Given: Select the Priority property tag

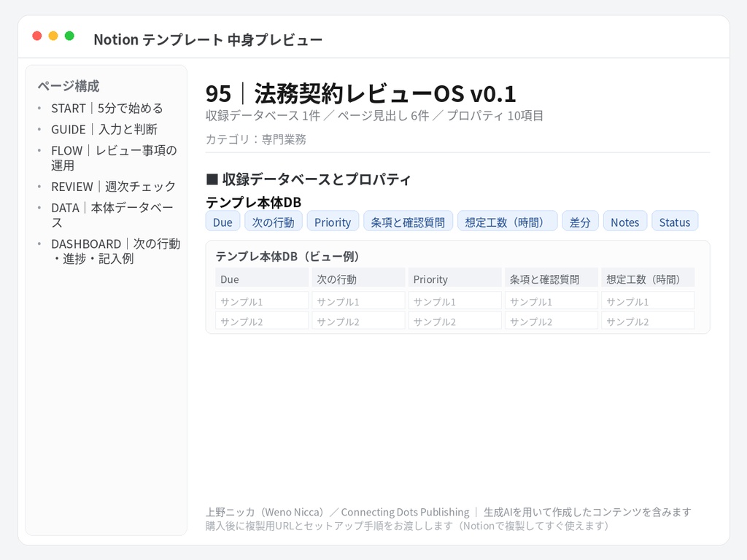Looking at the screenshot, I should tap(333, 222).
